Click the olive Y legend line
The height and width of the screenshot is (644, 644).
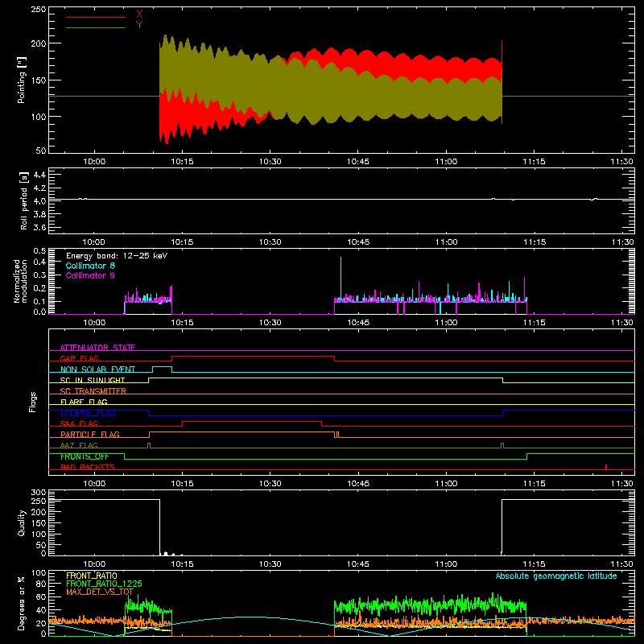coord(96,27)
